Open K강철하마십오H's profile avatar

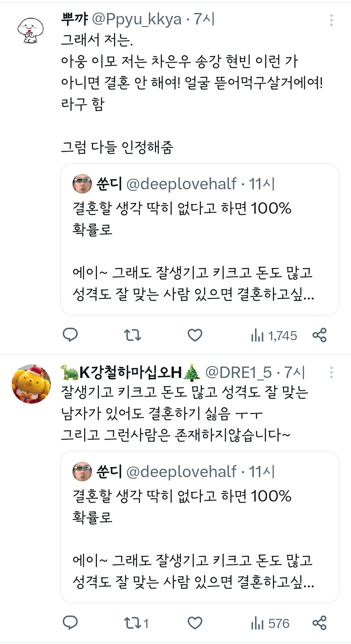[x=31, y=384]
